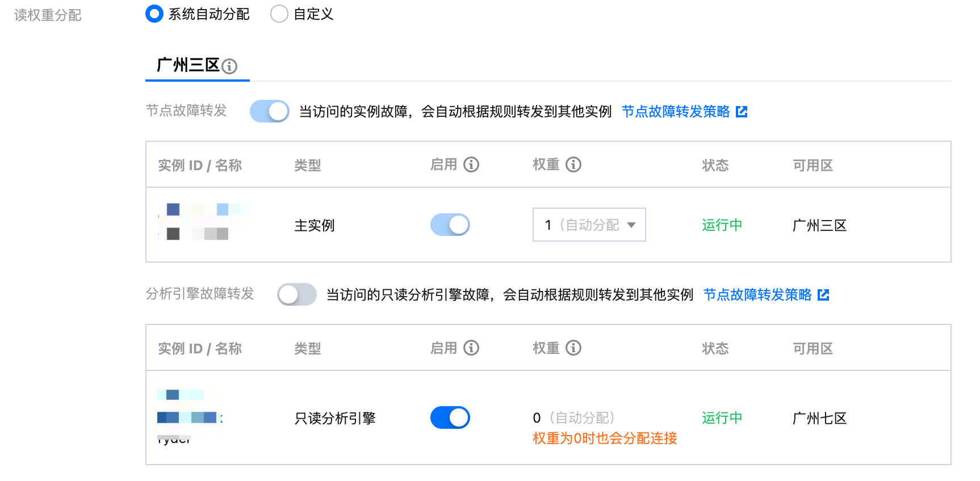Open 节点故障转发策略 link under 分析引擎故障转发
980x481 pixels.
pos(757,295)
